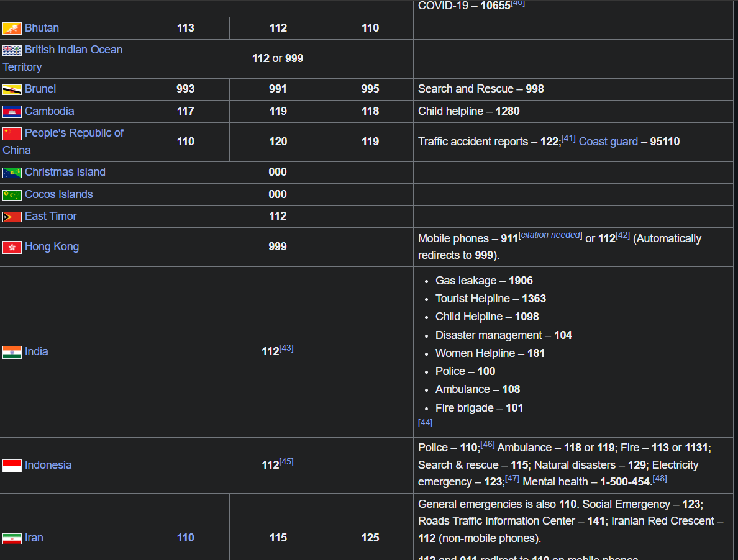Open the India country link
738x560 pixels.
(x=36, y=351)
